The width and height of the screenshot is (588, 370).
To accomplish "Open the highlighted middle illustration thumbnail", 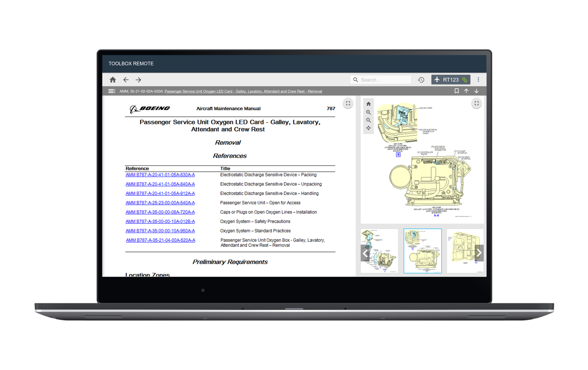I will [423, 251].
